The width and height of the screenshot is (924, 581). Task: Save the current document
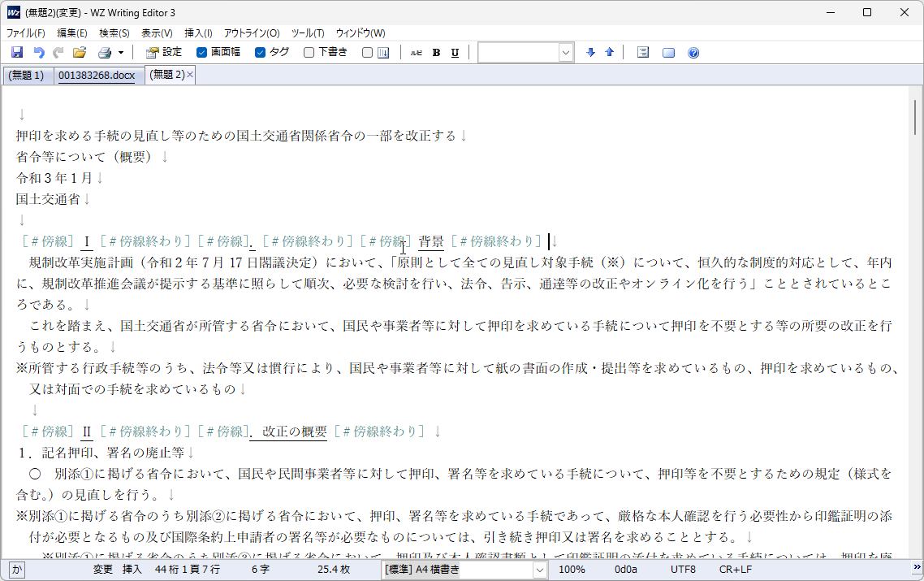[16, 52]
